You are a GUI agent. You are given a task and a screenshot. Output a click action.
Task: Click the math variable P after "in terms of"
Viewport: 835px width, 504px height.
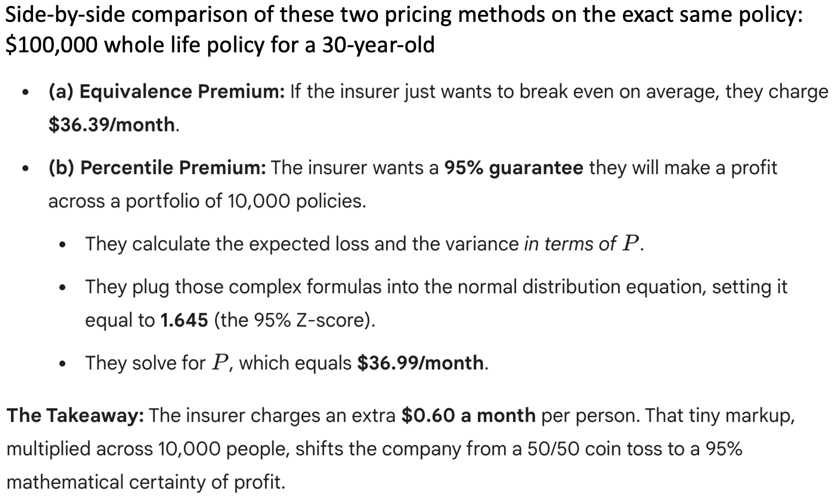point(631,244)
